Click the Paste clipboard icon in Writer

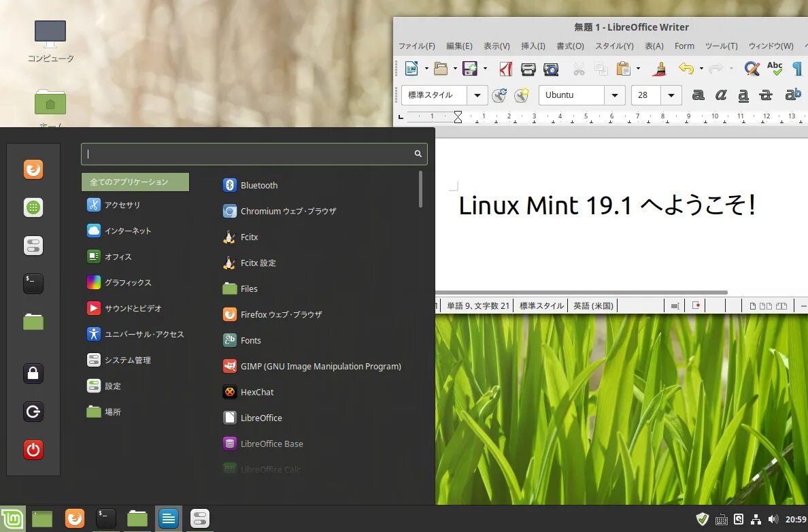(x=624, y=68)
